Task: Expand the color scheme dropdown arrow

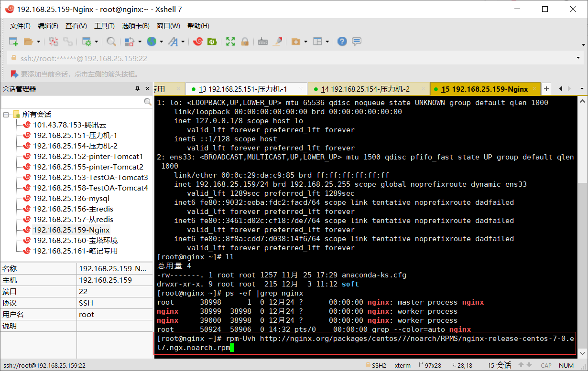Action: pyautogui.click(x=140, y=42)
